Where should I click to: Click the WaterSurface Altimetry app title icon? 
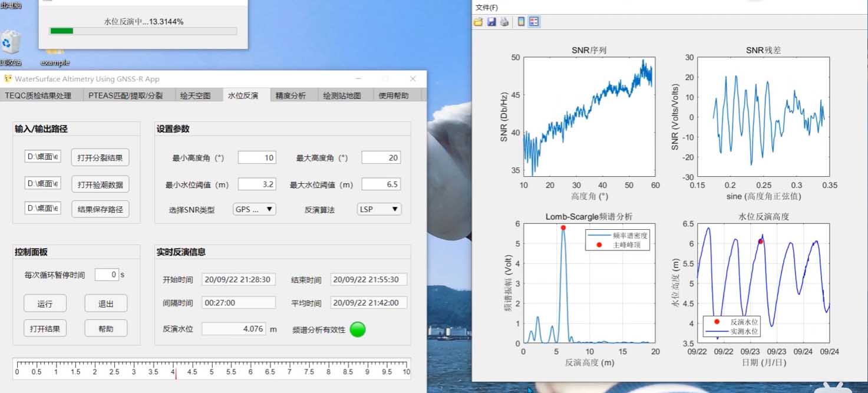point(8,79)
